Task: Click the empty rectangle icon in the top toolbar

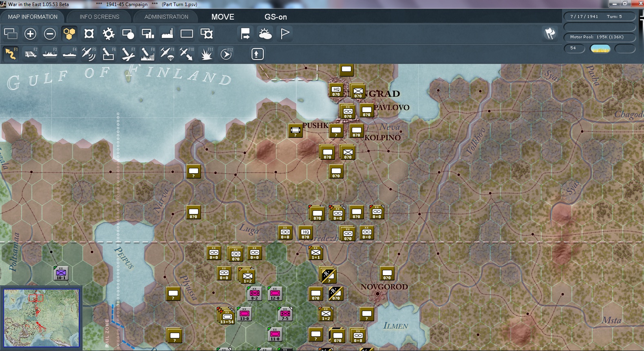Action: (187, 33)
